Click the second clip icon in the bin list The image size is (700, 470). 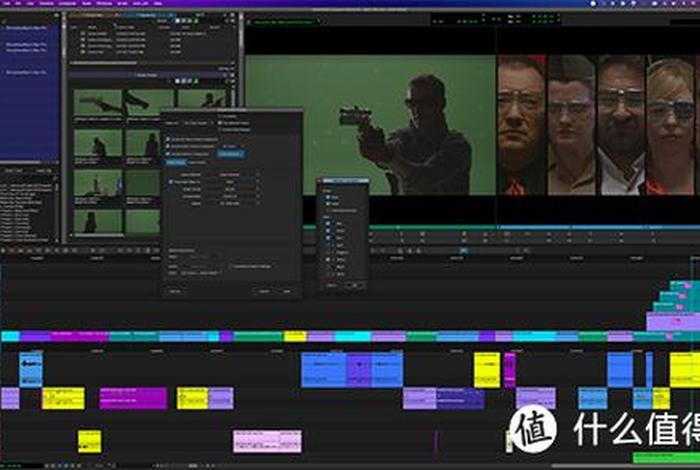tap(82, 41)
